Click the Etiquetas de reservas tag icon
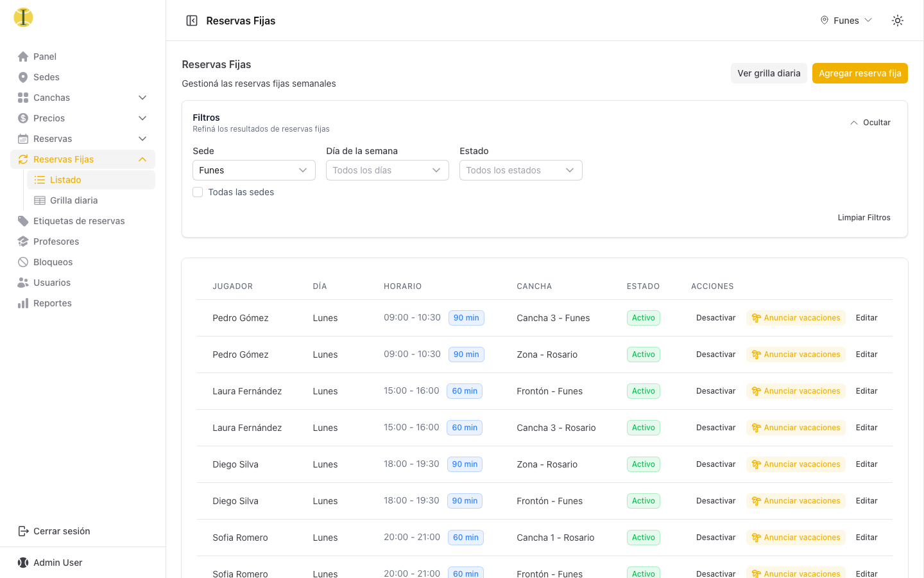924x578 pixels. tap(23, 221)
